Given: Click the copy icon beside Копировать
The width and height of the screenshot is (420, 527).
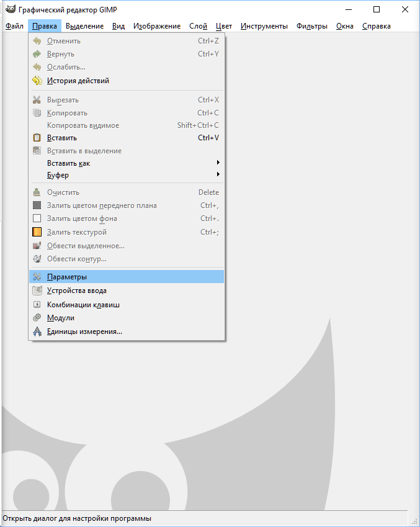Looking at the screenshot, I should point(37,113).
